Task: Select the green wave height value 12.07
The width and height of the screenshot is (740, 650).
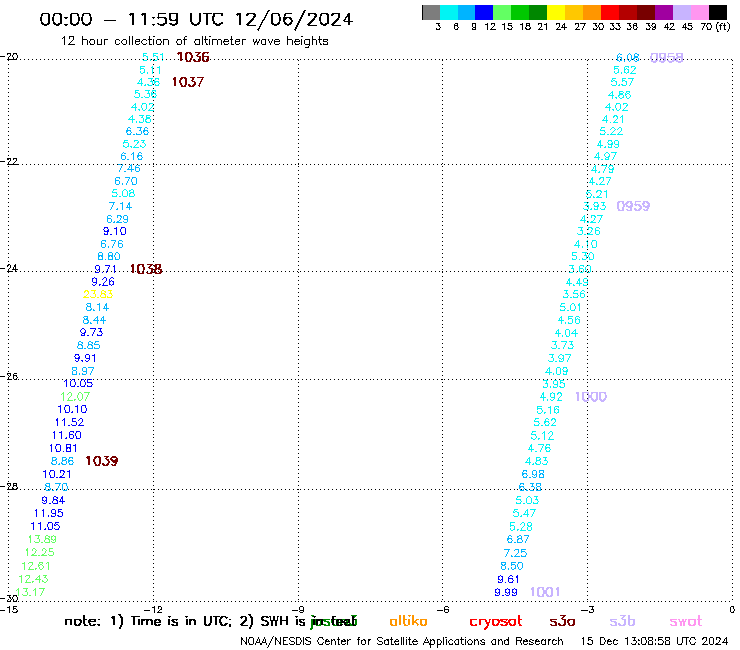Action: 75,397
